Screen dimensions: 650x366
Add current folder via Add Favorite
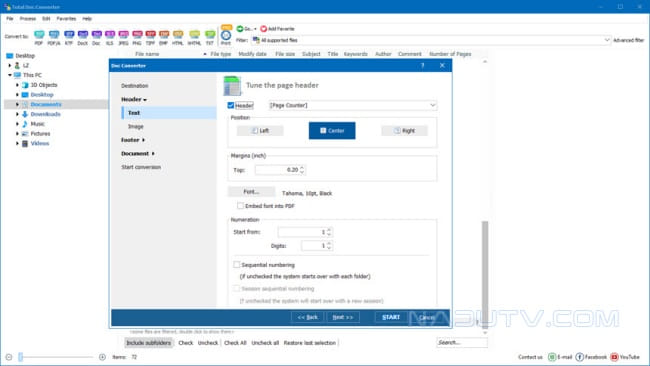click(277, 29)
